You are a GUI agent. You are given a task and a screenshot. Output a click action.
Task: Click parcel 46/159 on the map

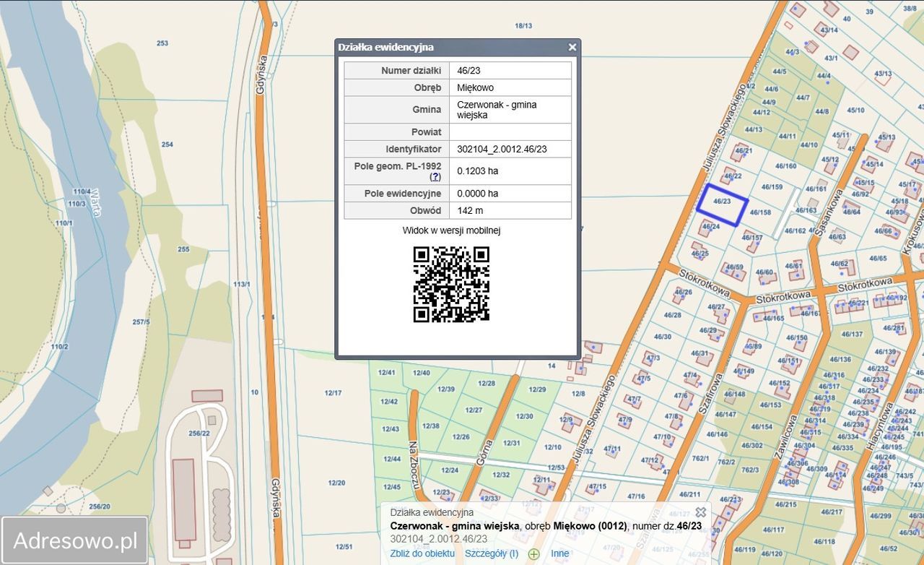(772, 187)
